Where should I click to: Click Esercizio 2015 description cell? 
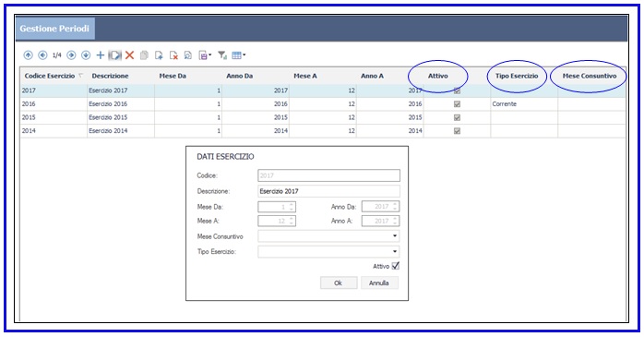(x=121, y=117)
